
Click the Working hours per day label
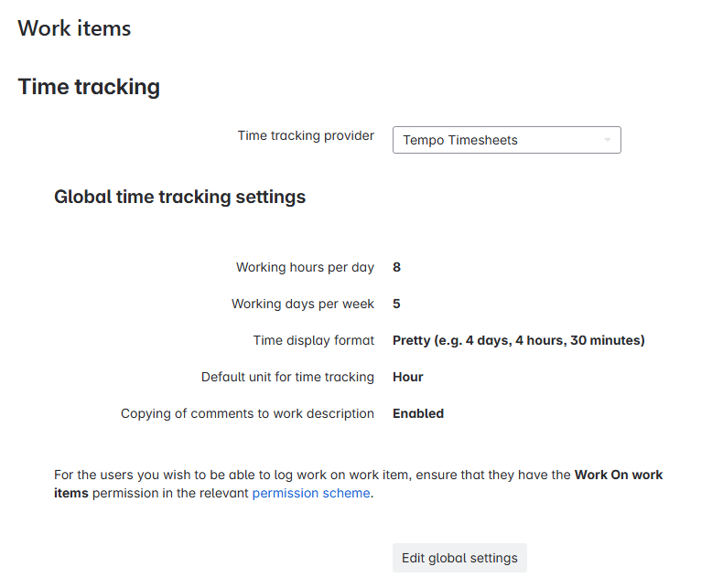(305, 267)
